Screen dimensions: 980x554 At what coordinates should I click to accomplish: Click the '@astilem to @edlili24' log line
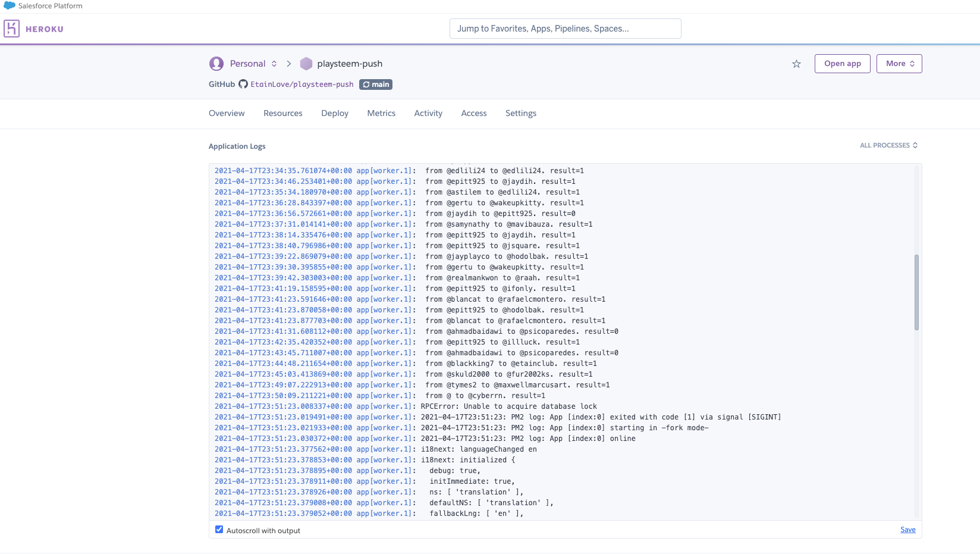click(397, 192)
